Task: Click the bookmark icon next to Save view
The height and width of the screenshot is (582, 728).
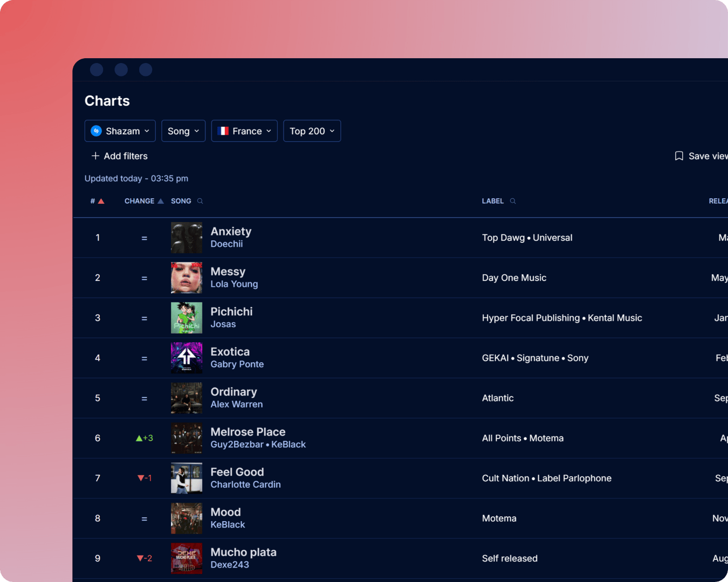Action: coord(678,156)
